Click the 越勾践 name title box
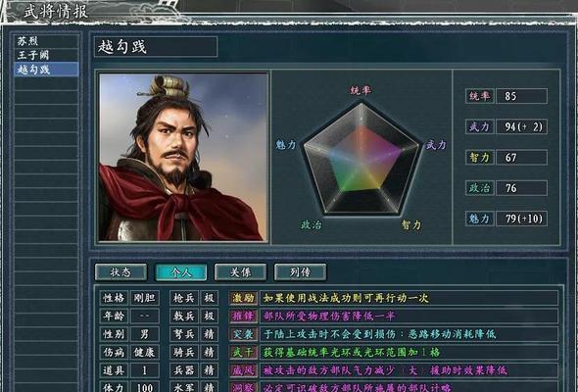The width and height of the screenshot is (578, 392). point(156,46)
